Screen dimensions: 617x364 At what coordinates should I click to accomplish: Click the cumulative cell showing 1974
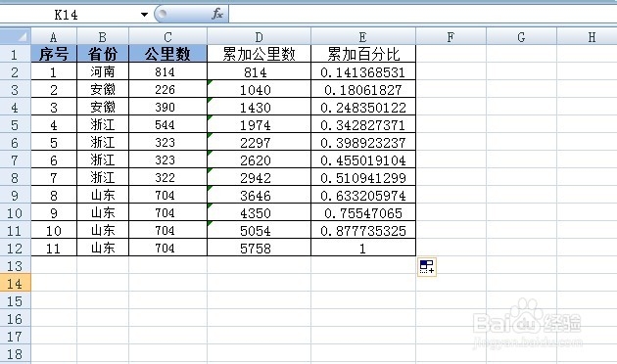click(259, 124)
